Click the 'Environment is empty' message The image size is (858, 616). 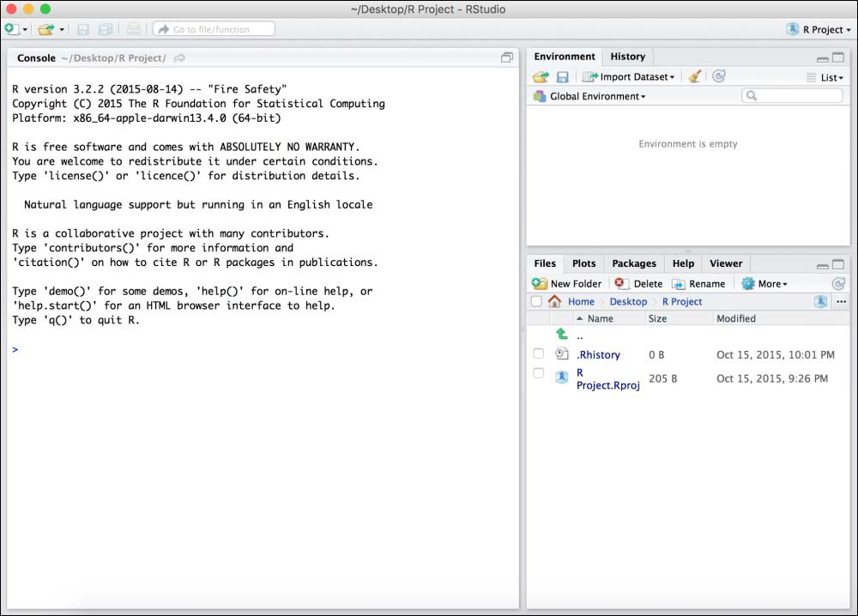tap(688, 144)
